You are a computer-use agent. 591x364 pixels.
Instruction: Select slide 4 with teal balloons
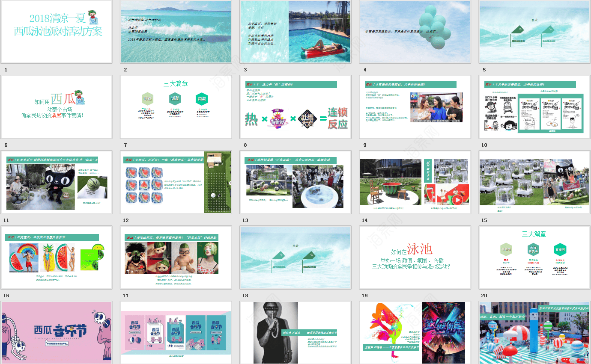pyautogui.click(x=415, y=32)
